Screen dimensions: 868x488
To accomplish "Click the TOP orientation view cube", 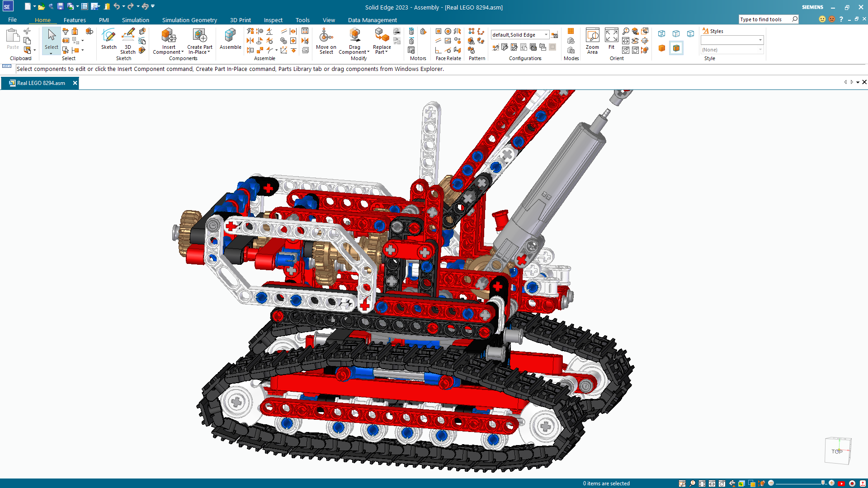I will coord(838,450).
